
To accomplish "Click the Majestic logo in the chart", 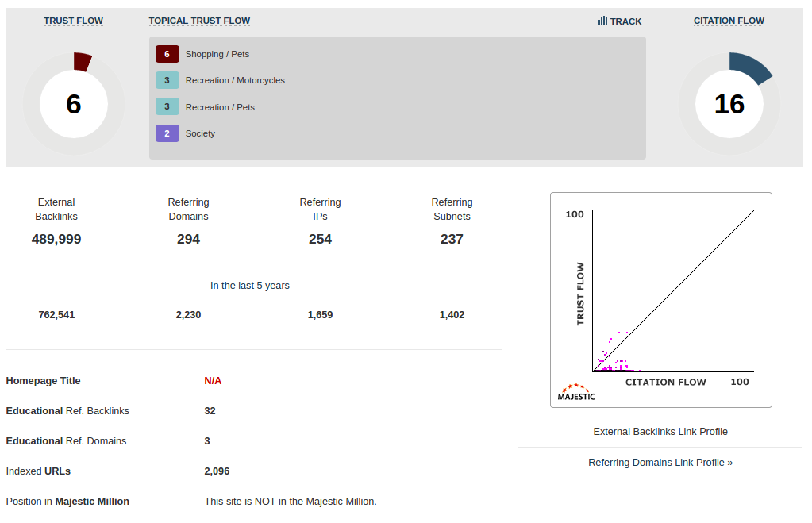I will 575,392.
